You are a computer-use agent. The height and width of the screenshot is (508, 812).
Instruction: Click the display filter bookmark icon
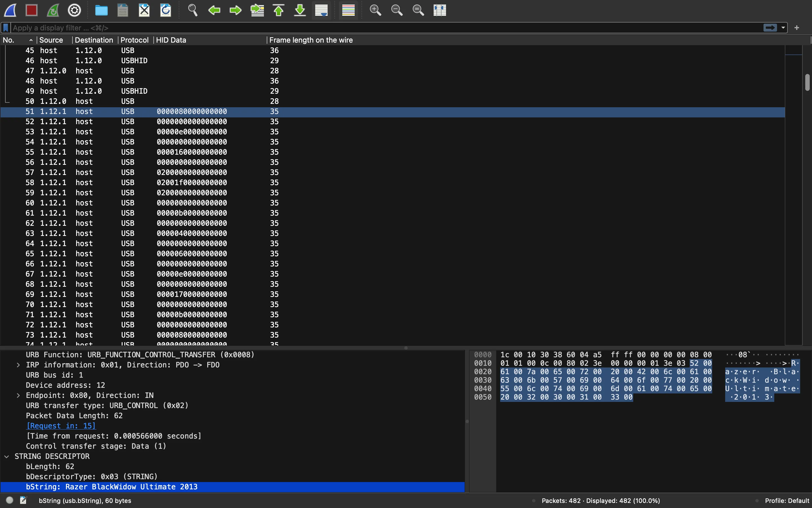click(x=6, y=28)
